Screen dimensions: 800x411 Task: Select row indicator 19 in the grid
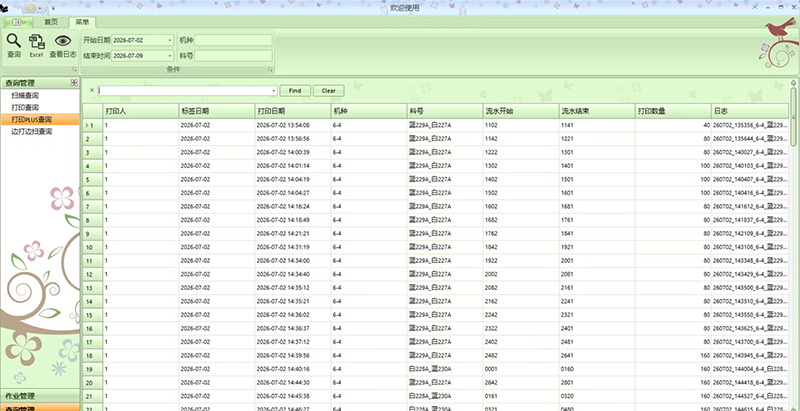click(x=92, y=369)
